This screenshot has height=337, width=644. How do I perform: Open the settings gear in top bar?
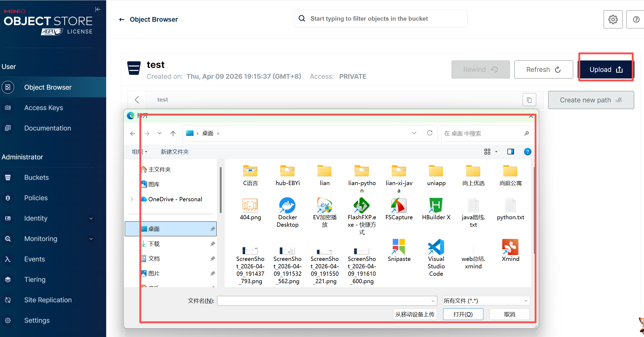tap(613, 19)
